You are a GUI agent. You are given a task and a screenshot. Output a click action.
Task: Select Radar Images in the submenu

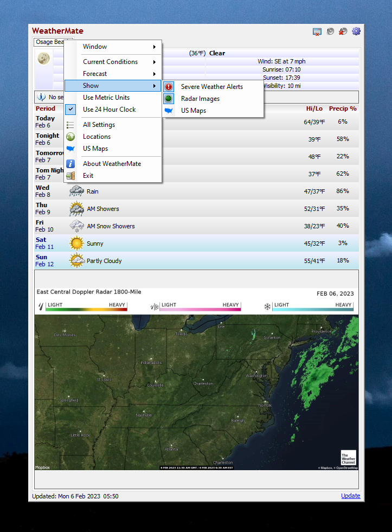[213, 99]
